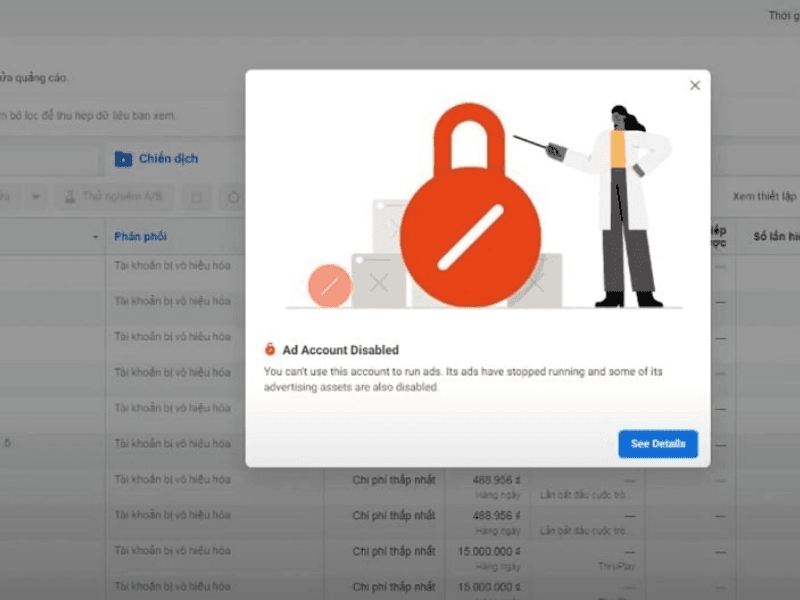The width and height of the screenshot is (800, 600).
Task: Click the Số lần hiển thị column header
Action: pyautogui.click(x=776, y=237)
